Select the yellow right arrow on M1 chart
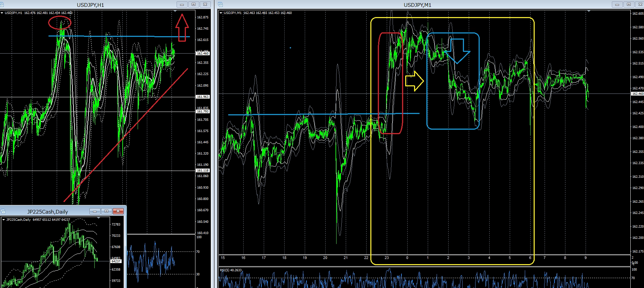 click(414, 81)
